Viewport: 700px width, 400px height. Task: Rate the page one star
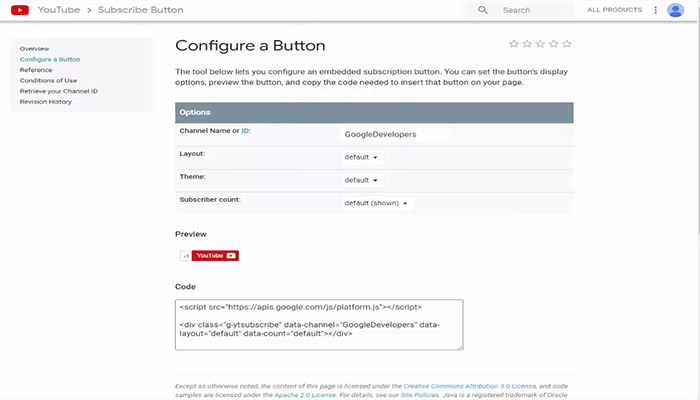pos(514,44)
